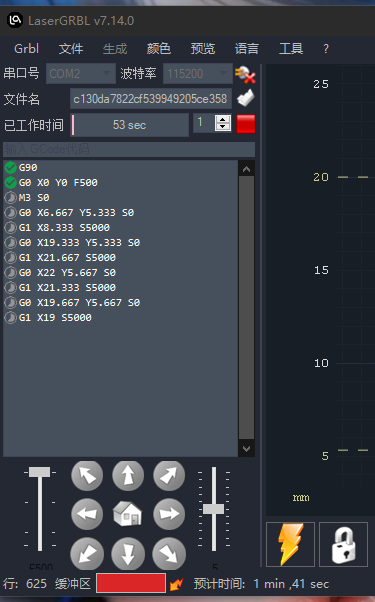This screenshot has width=375, height=602.
Task: Decrease the repeat count with down spinner
Action: (x=223, y=127)
